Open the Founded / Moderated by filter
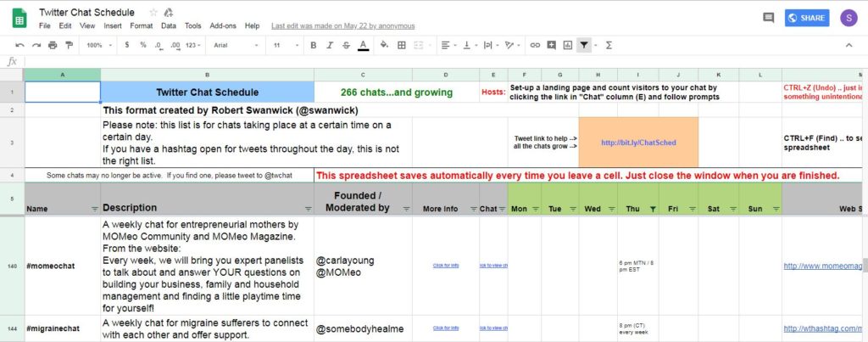Image resolution: width=868 pixels, height=342 pixels. (x=406, y=209)
